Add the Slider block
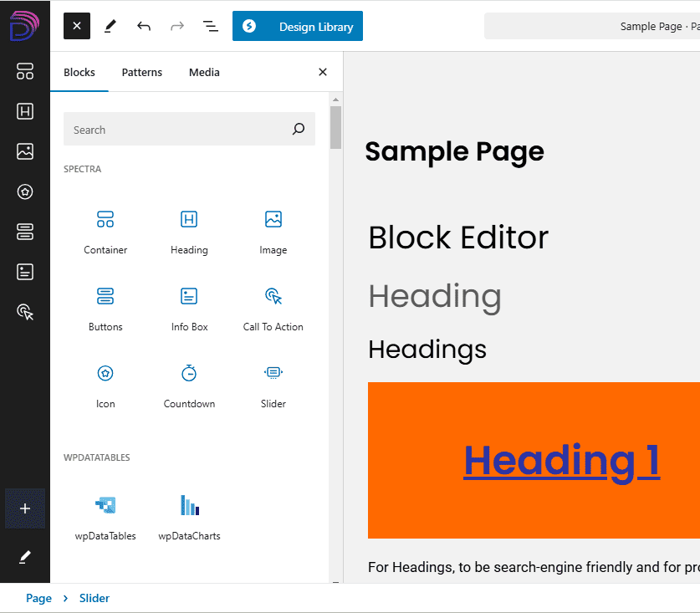700x613 pixels. 273,385
